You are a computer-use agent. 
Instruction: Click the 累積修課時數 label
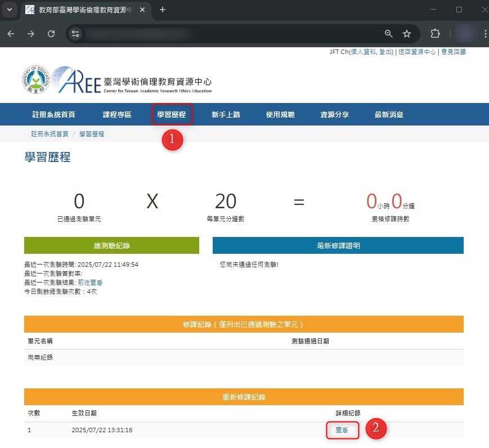pos(390,219)
